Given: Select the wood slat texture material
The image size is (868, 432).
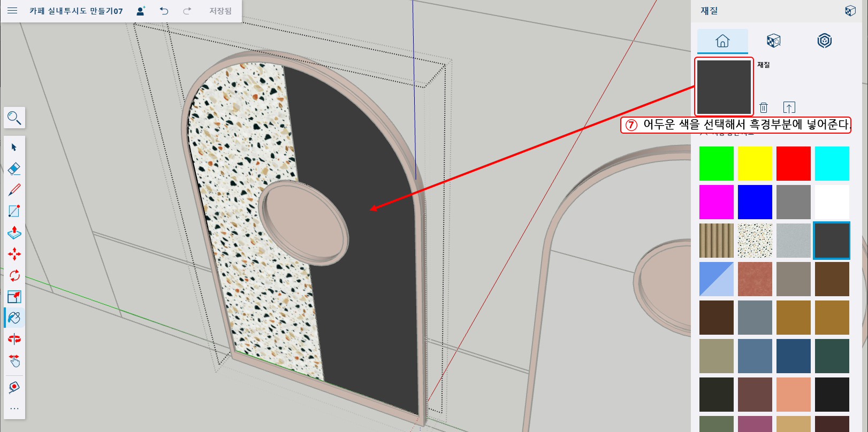Looking at the screenshot, I should 717,241.
